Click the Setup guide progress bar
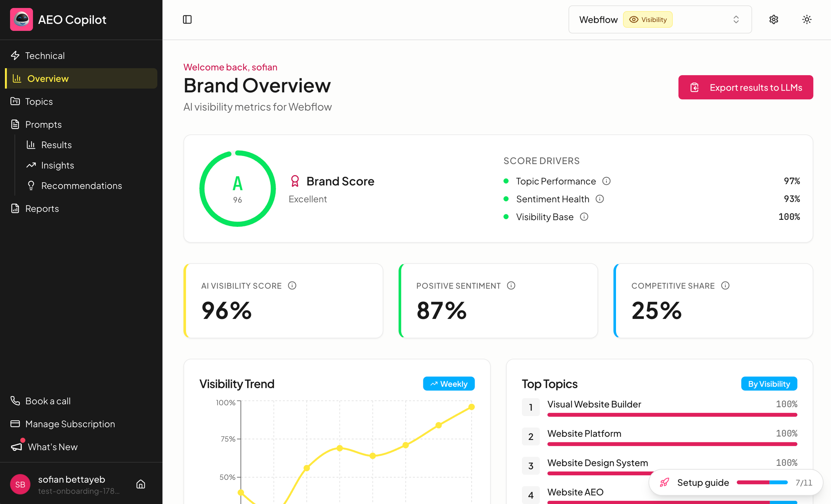Viewport: 831px width, 504px height. (762, 482)
